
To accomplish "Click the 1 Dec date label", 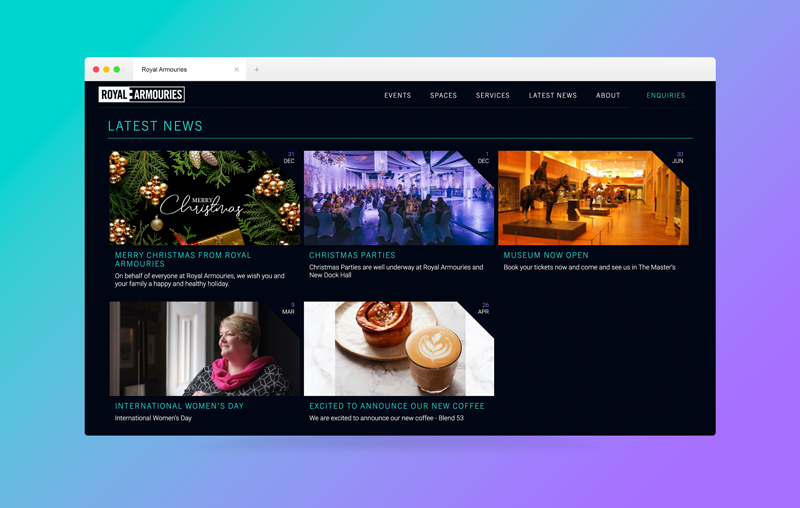I will (484, 158).
